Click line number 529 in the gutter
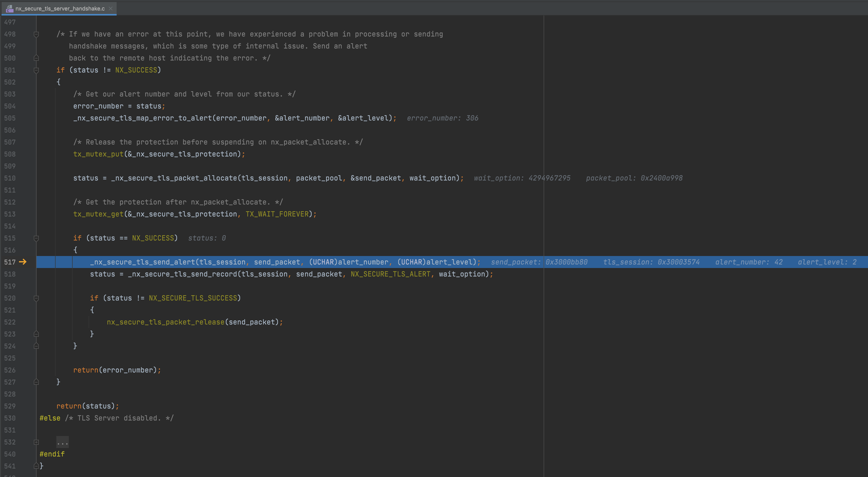 point(10,406)
